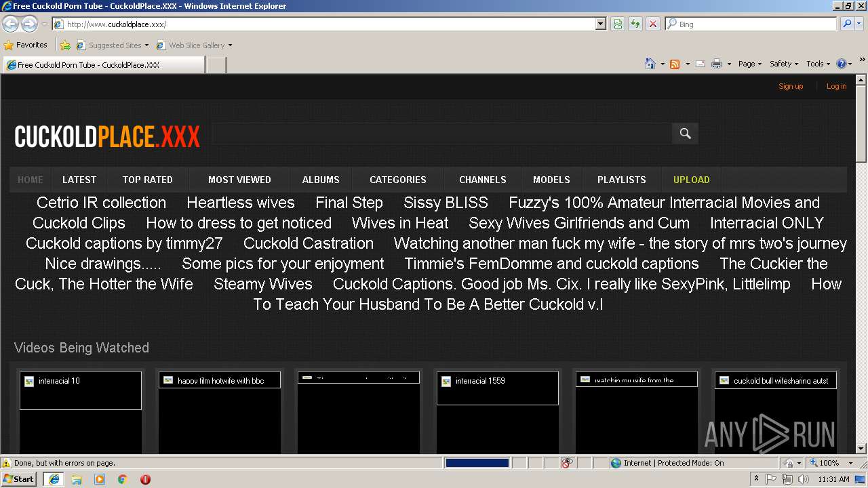Open 'How to dress to get noticed' link
Screen dimensions: 868x488
click(x=239, y=223)
